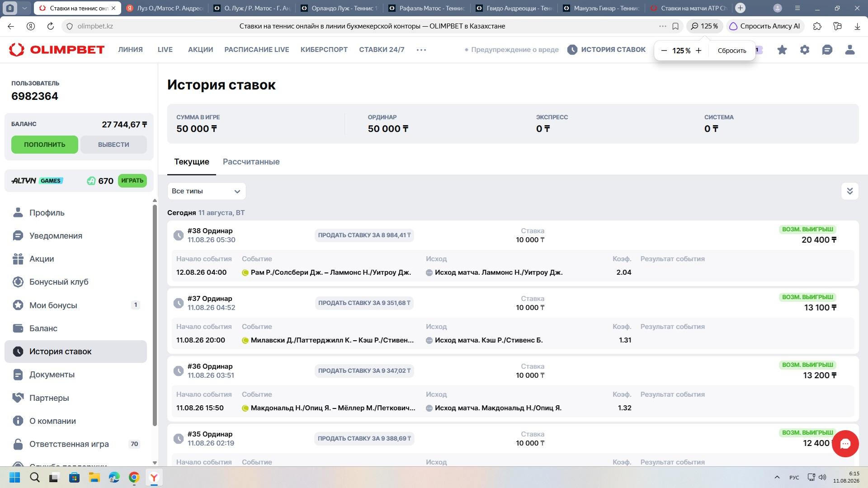The width and height of the screenshot is (868, 488).
Task: Decrease zoom with the minus button
Action: tap(664, 51)
